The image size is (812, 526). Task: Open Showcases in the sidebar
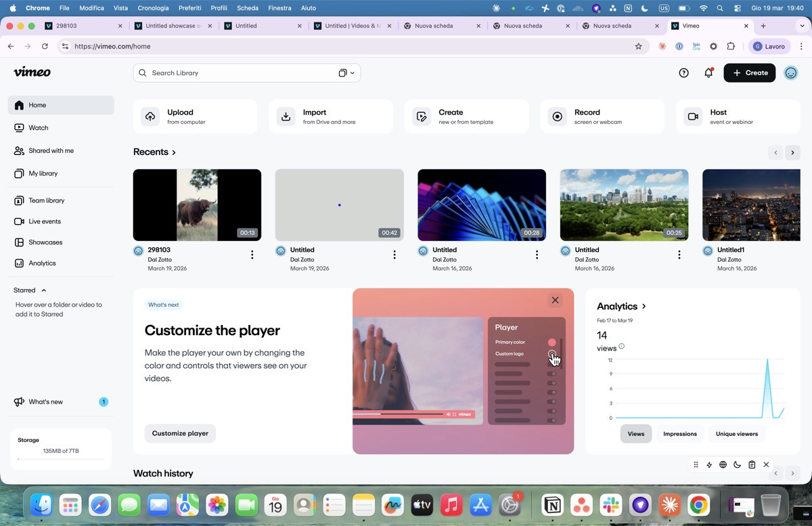click(x=61, y=242)
